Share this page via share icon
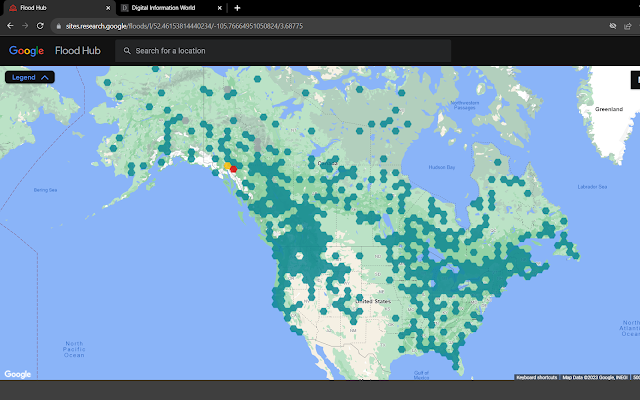The height and width of the screenshot is (400, 640). (x=628, y=26)
